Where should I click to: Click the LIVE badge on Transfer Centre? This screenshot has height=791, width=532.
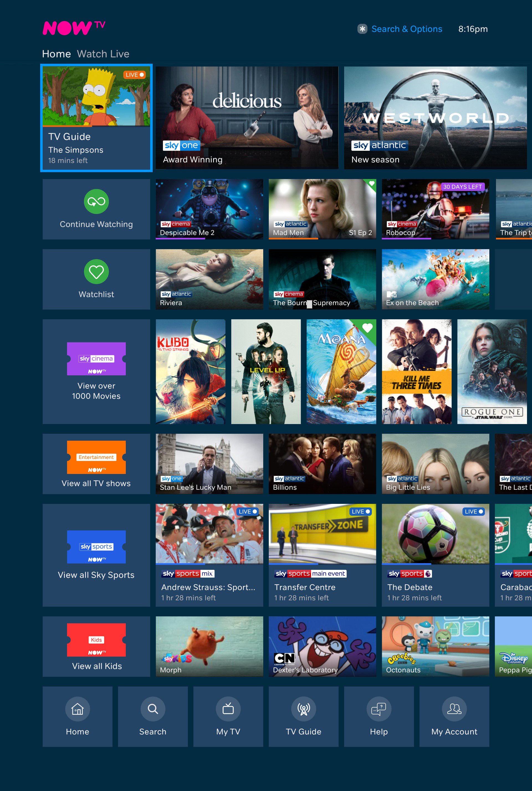click(x=360, y=511)
